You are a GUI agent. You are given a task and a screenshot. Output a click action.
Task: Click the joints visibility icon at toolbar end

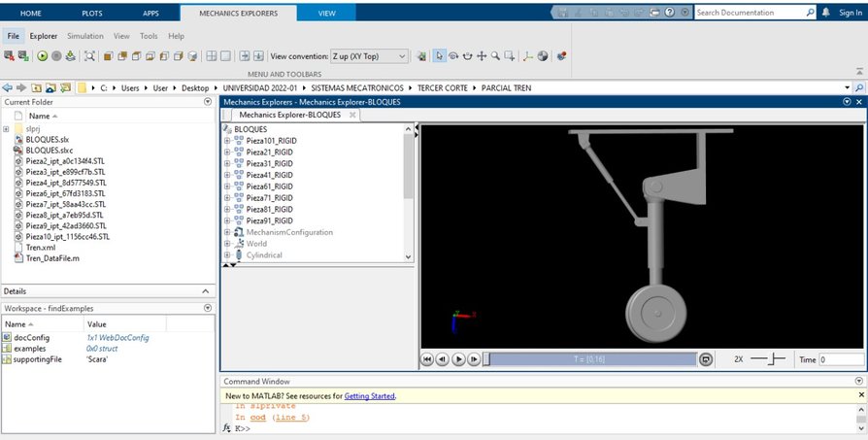[561, 56]
